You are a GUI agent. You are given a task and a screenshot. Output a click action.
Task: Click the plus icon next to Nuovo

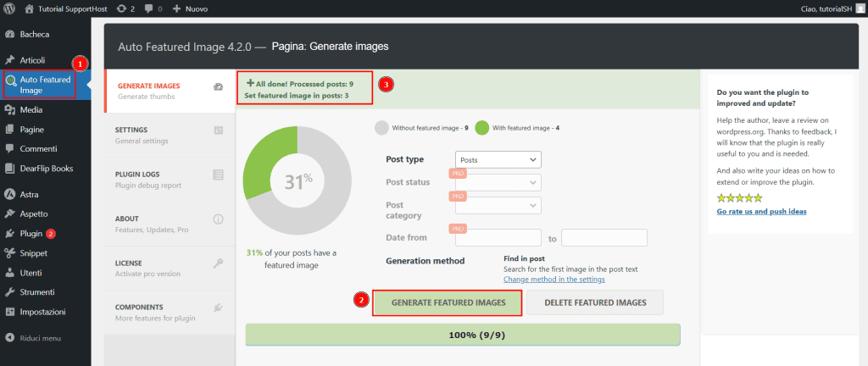click(176, 8)
